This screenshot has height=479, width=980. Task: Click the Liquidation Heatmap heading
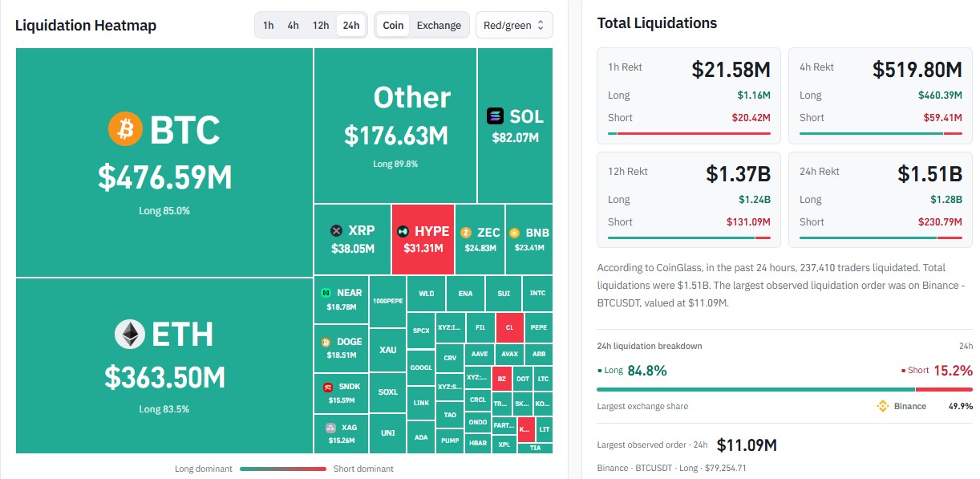(86, 26)
